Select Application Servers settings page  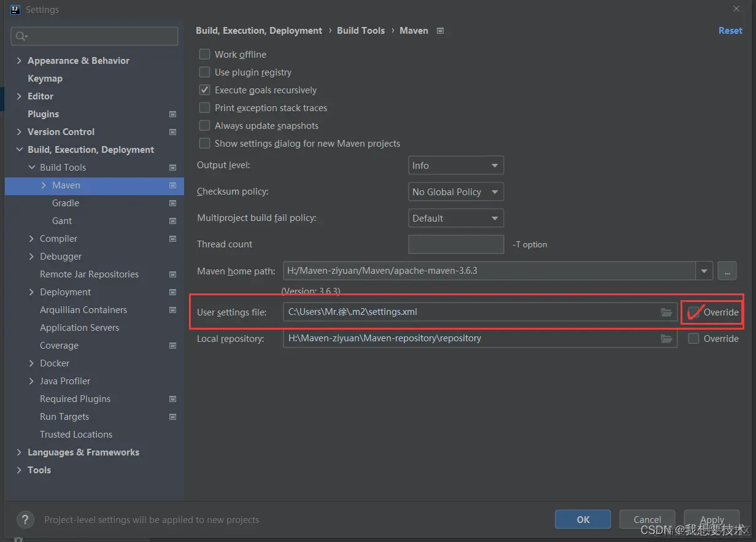click(80, 328)
